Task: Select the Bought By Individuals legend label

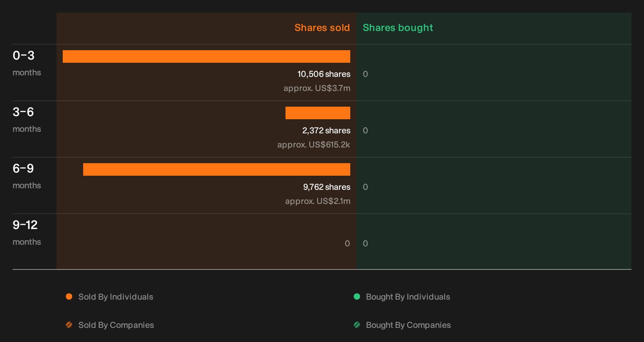Action: click(408, 297)
